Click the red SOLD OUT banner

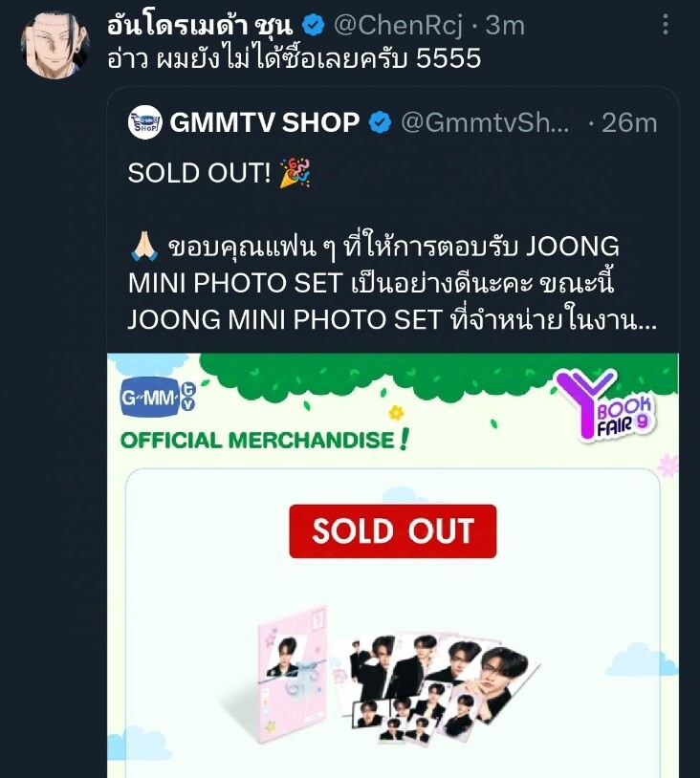coord(393,531)
